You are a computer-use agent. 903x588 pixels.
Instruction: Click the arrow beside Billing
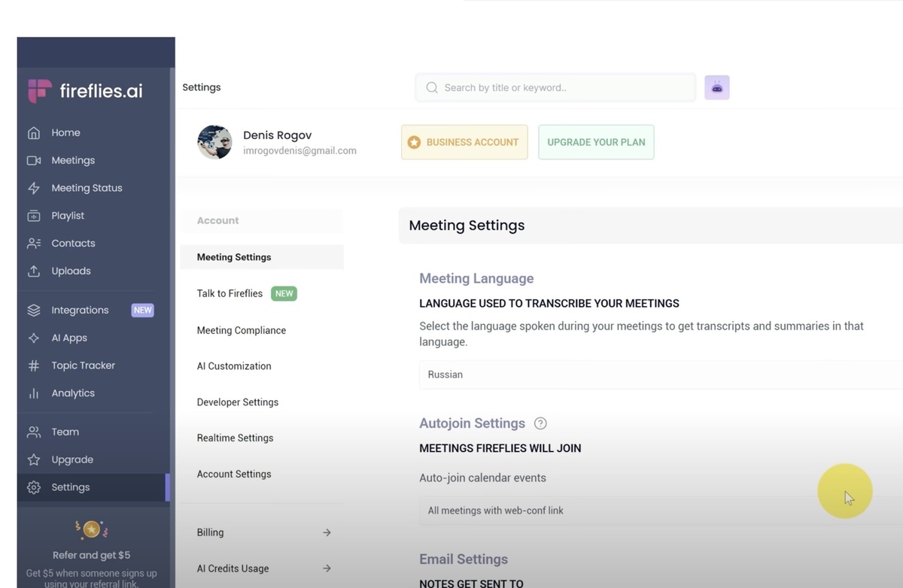327,532
